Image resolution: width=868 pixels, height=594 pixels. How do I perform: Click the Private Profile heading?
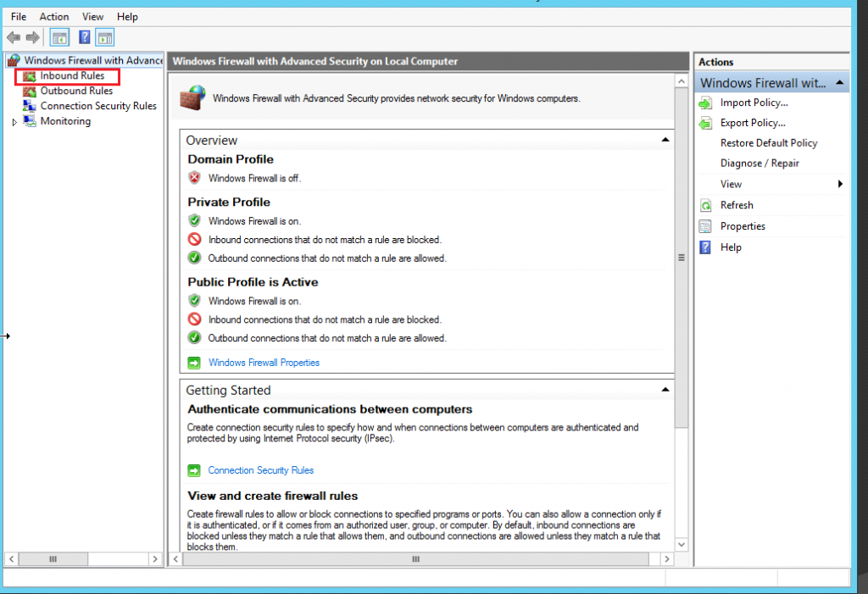(x=229, y=202)
